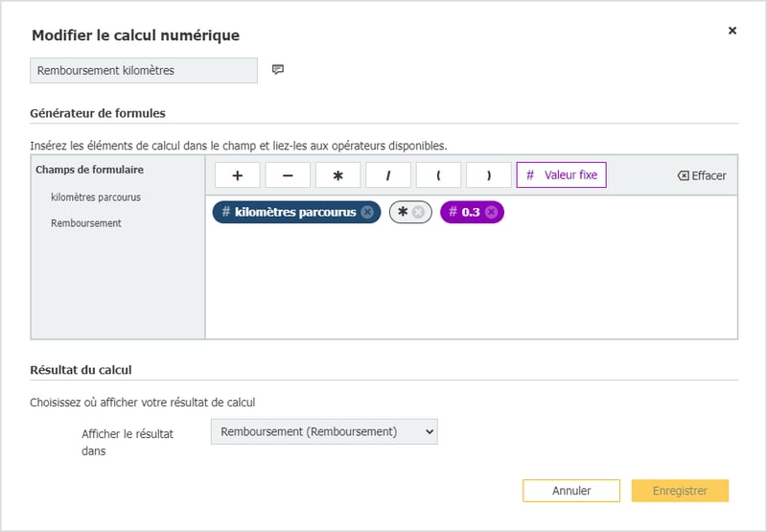Insert the plus operator
The width and height of the screenshot is (767, 532).
click(238, 175)
